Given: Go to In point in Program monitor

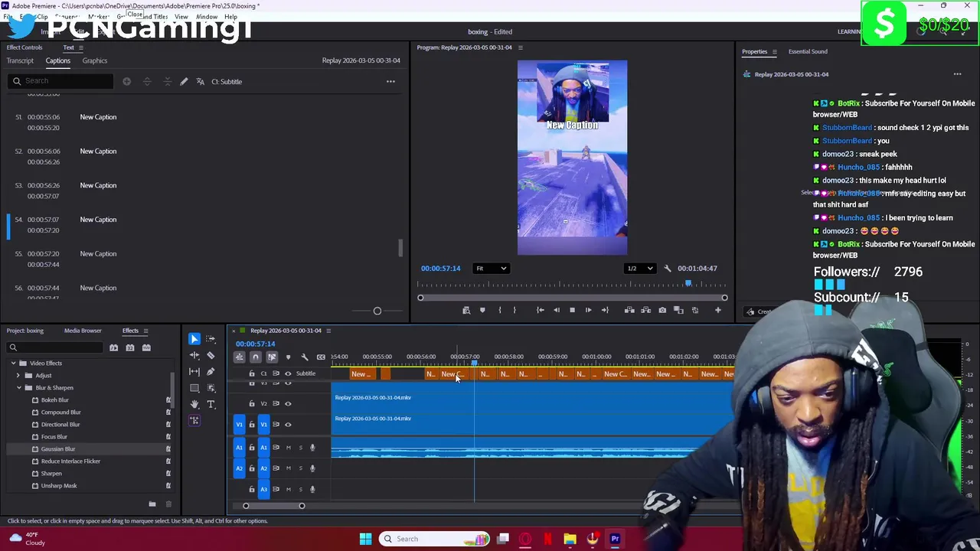Looking at the screenshot, I should 540,310.
